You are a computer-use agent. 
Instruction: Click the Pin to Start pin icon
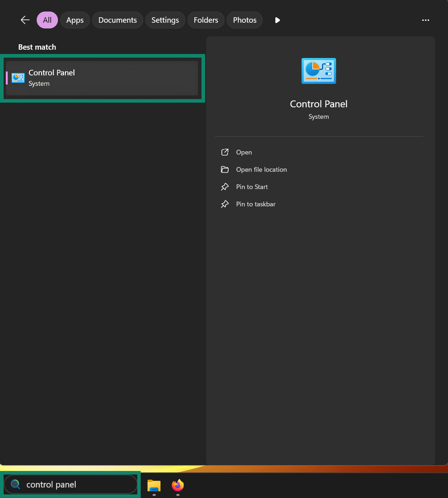click(225, 187)
